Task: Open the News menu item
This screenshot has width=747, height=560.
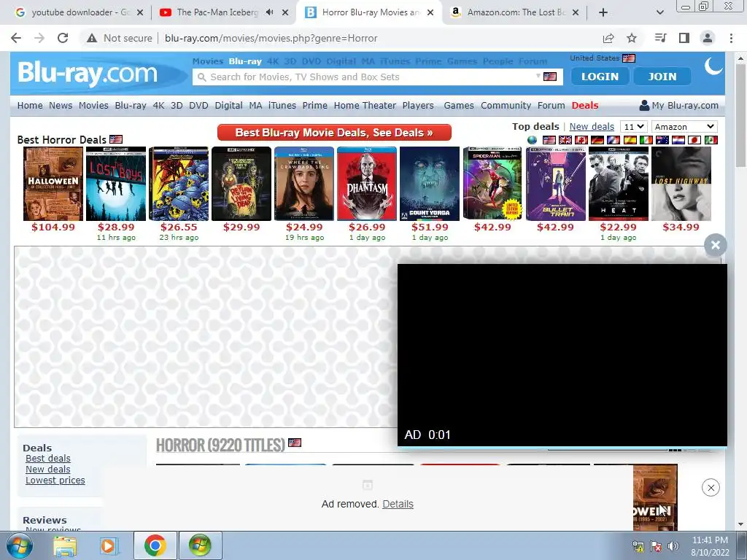Action: [61, 105]
